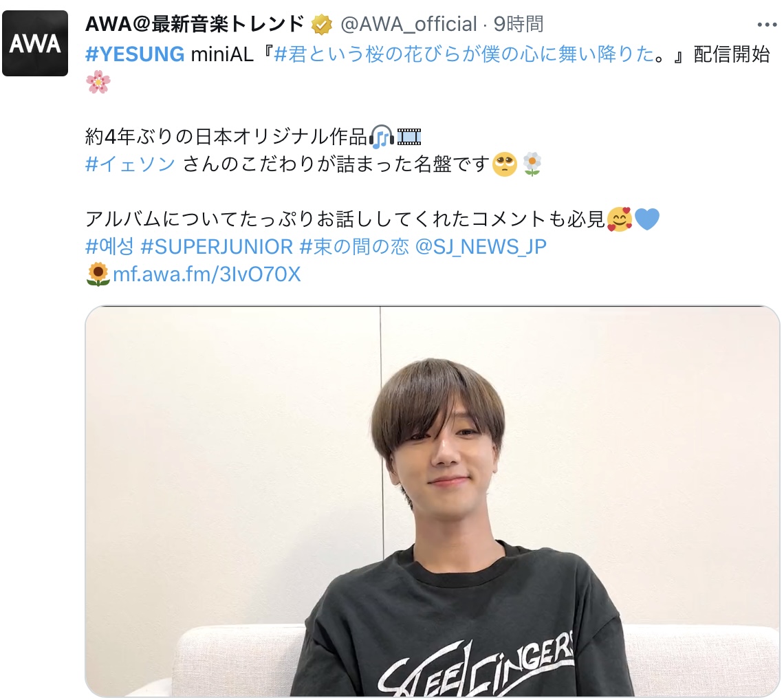Open the @AWA_official handle
Viewport: 784px width, 700px height.
coord(409,24)
